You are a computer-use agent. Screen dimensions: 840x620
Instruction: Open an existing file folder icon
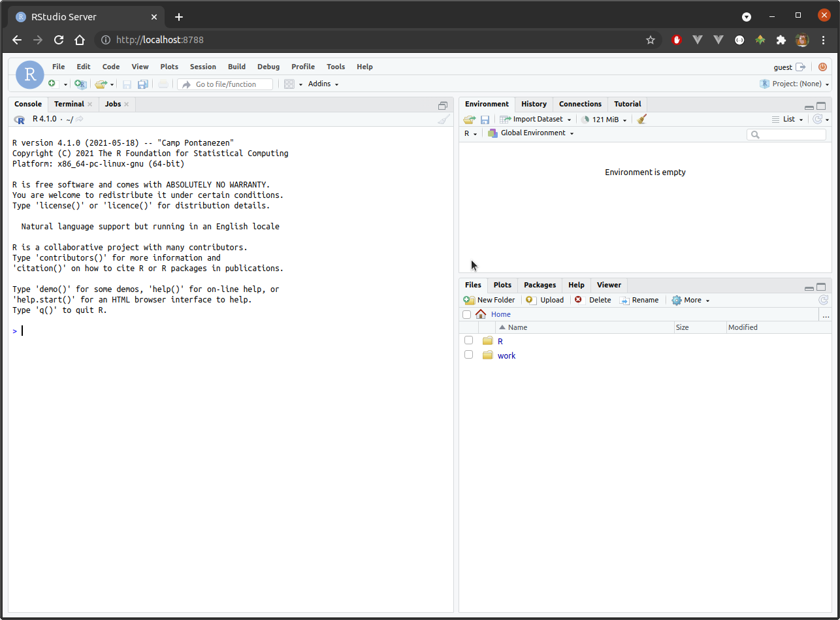(x=101, y=84)
